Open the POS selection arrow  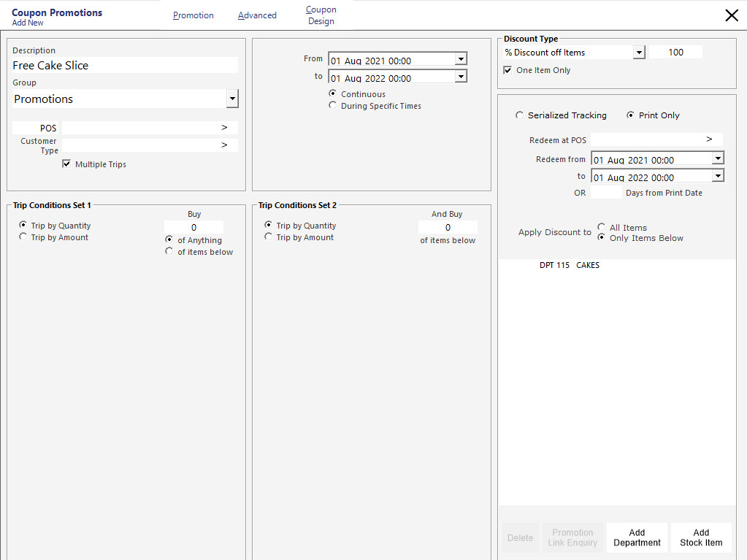[x=224, y=128]
